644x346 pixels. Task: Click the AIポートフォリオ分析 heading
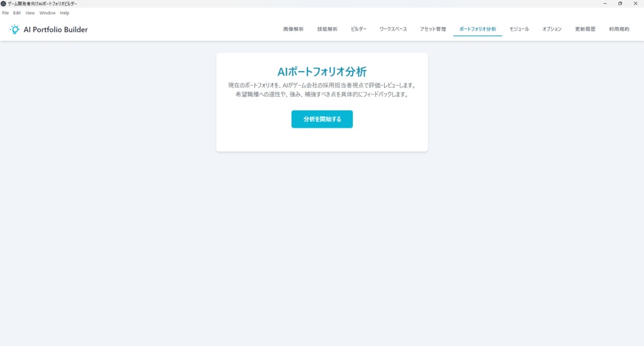coord(322,72)
